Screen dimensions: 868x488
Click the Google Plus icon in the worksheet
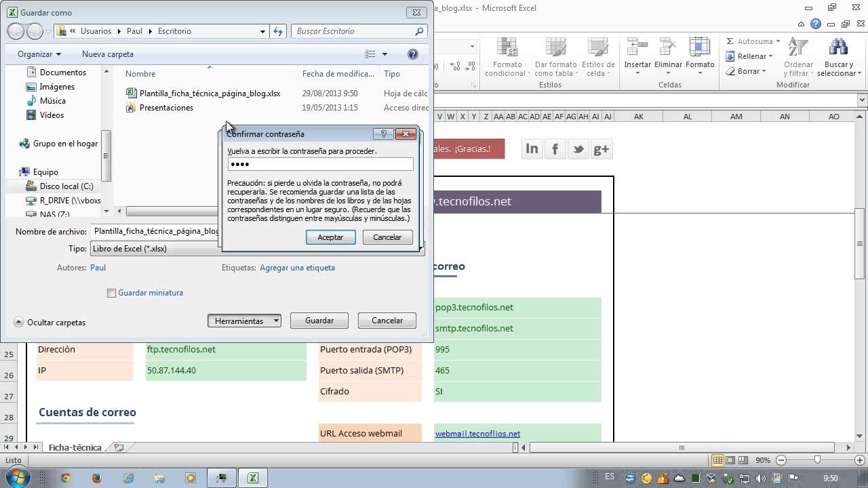601,149
